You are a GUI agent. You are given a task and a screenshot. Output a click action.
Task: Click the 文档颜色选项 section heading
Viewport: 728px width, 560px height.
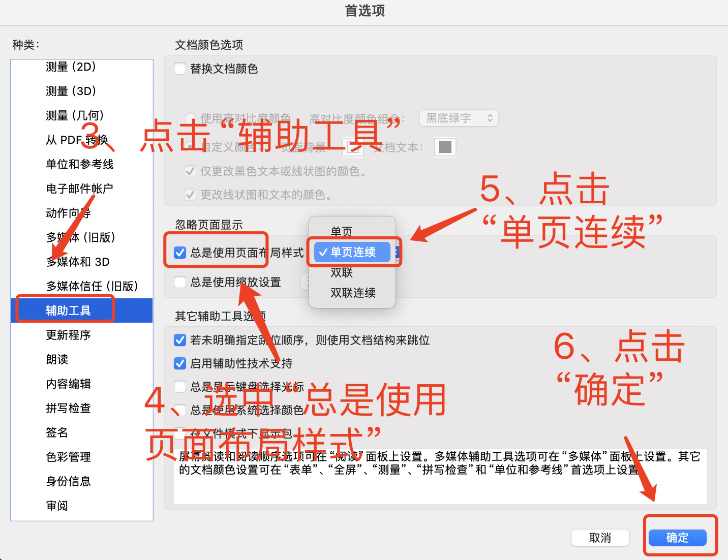point(209,45)
